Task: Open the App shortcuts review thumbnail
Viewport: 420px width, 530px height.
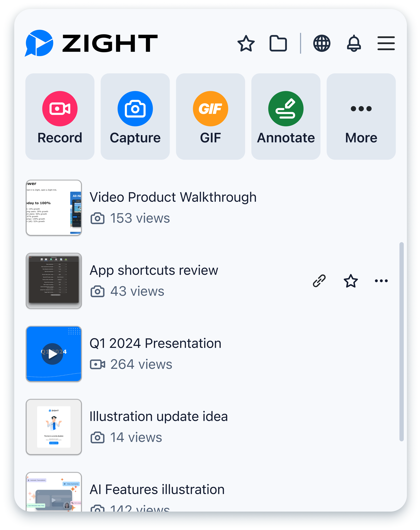Action: 54,281
